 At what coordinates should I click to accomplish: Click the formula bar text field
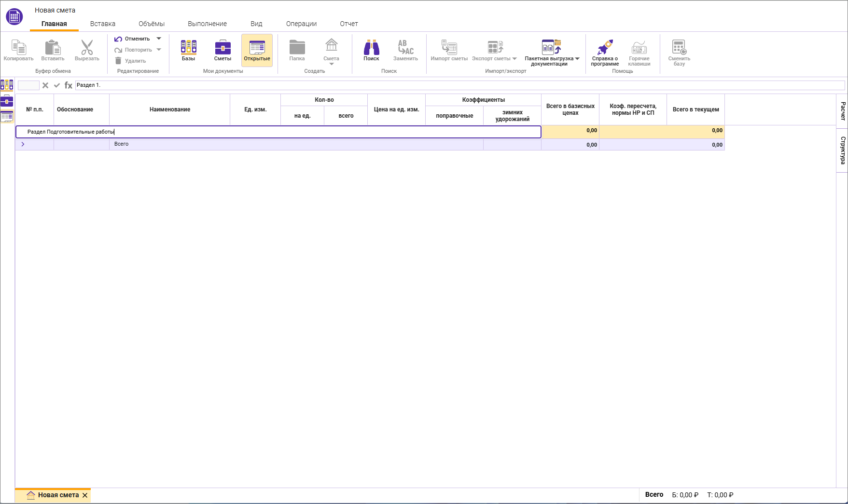(x=459, y=85)
